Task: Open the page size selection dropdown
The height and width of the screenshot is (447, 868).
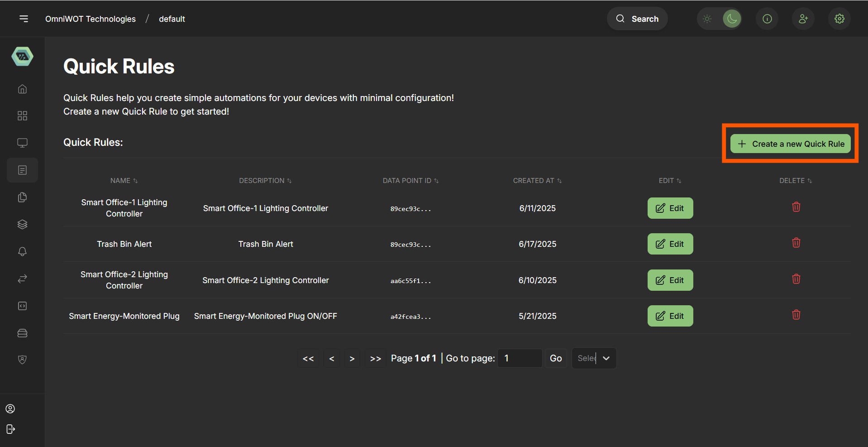Action: 594,358
